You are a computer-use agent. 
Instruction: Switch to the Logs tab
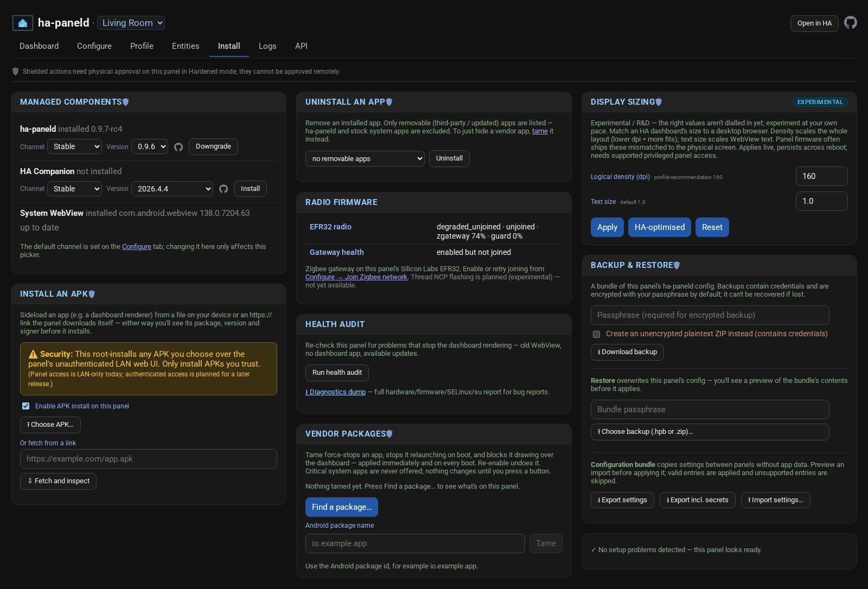(x=267, y=46)
